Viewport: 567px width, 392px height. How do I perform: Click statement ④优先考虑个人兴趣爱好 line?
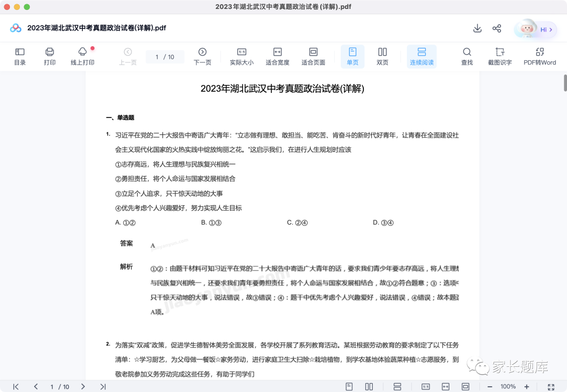(178, 208)
